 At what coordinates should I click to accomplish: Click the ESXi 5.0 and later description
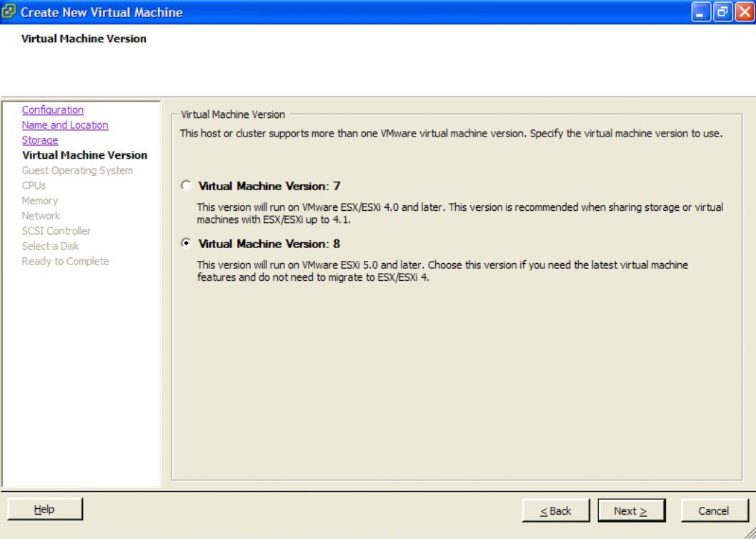click(442, 271)
